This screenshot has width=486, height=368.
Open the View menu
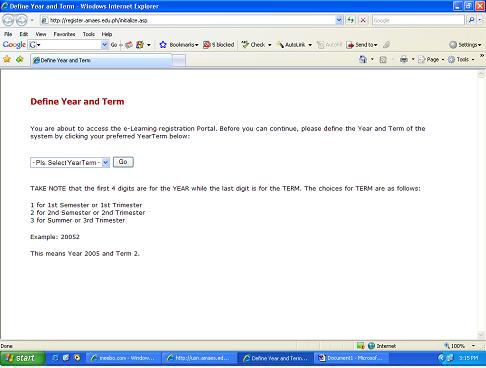click(41, 34)
